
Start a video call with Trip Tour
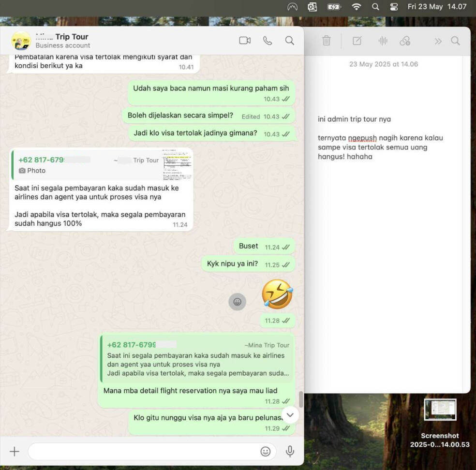pos(245,41)
